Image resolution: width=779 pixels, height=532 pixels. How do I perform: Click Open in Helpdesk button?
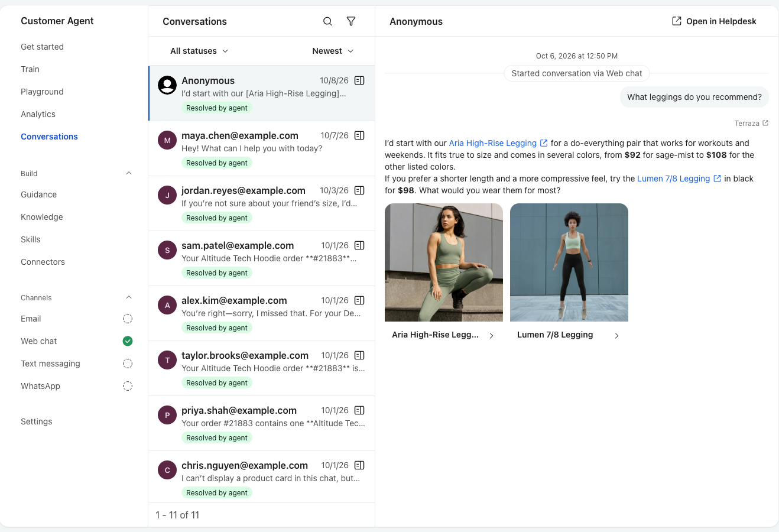click(714, 21)
